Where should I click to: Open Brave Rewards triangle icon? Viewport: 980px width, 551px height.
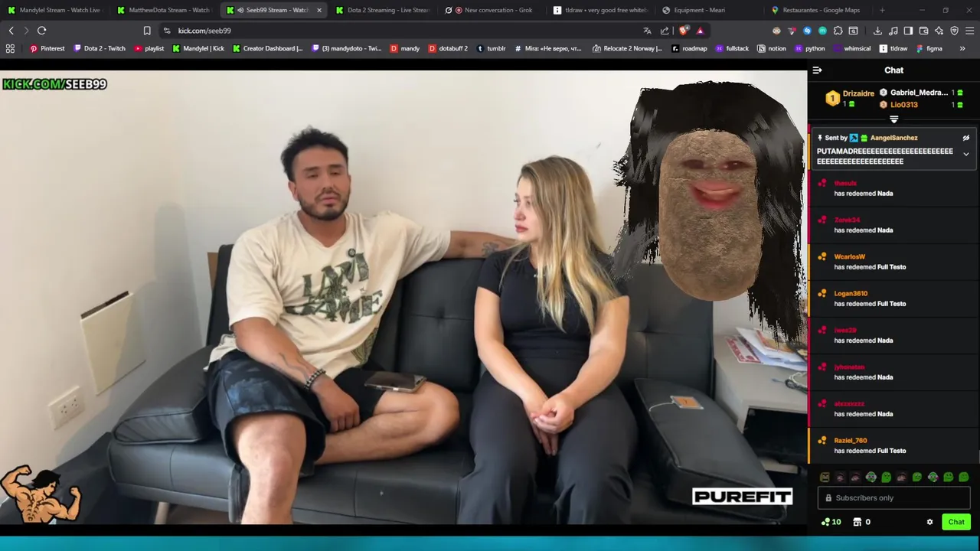tap(700, 31)
